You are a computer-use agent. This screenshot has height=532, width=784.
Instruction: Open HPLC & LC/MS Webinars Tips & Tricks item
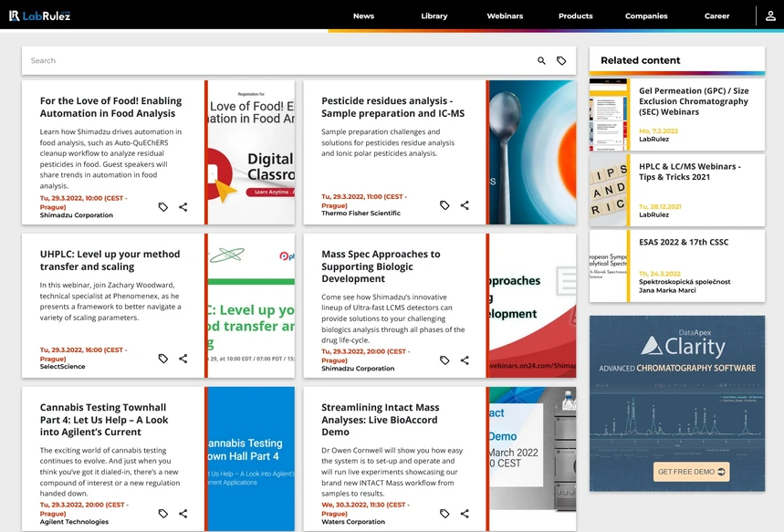click(689, 172)
